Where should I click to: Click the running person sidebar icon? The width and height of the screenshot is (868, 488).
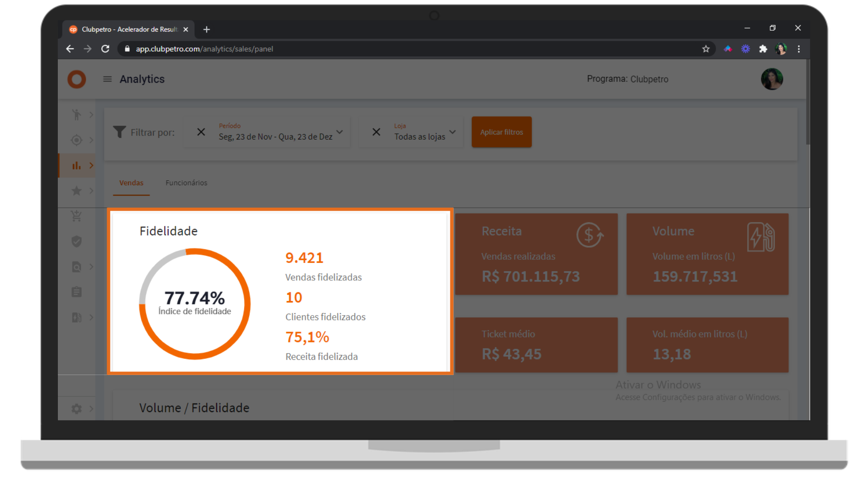76,115
